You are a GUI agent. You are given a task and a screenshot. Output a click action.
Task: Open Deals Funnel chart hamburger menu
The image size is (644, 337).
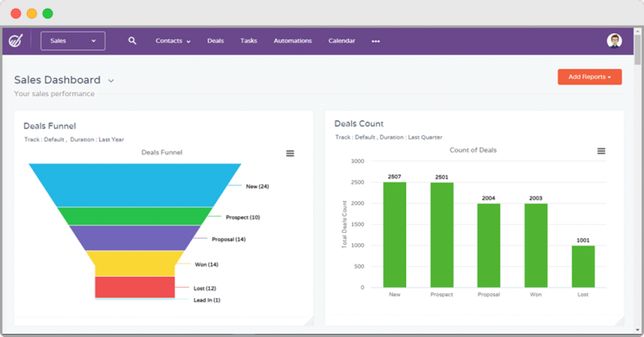[x=290, y=153]
